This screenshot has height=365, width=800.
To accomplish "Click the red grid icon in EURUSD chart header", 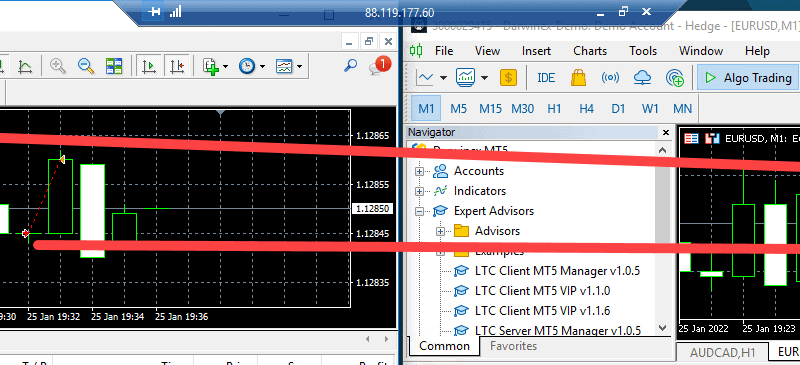I will pyautogui.click(x=691, y=138).
